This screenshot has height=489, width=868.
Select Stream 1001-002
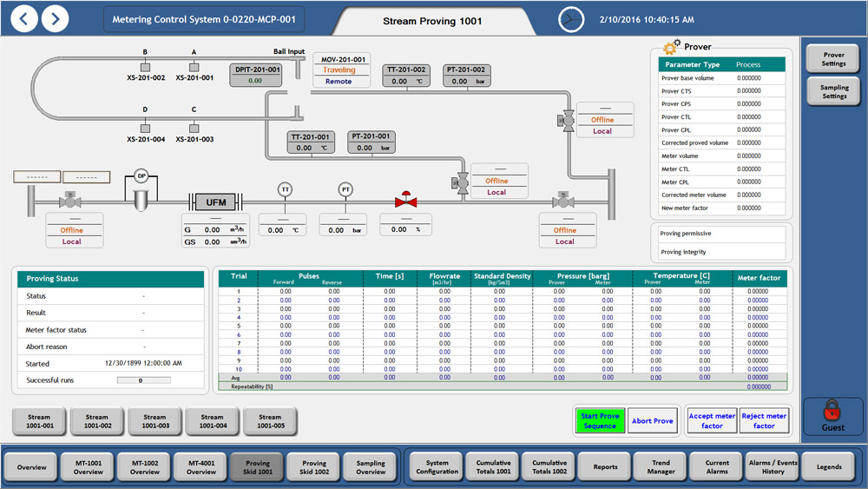point(97,421)
